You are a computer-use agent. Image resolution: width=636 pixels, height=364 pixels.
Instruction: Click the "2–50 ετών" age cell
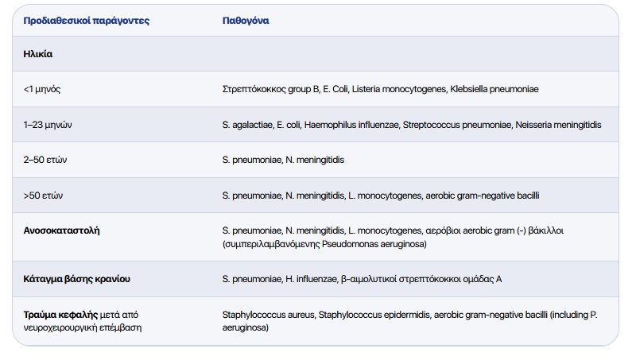45,160
